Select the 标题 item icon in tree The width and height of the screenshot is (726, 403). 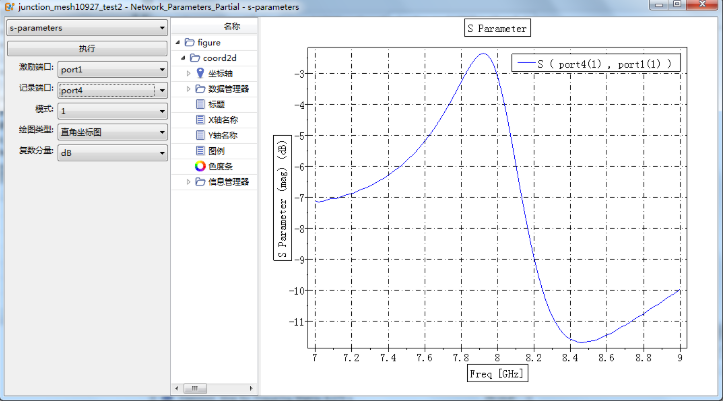[x=201, y=104]
